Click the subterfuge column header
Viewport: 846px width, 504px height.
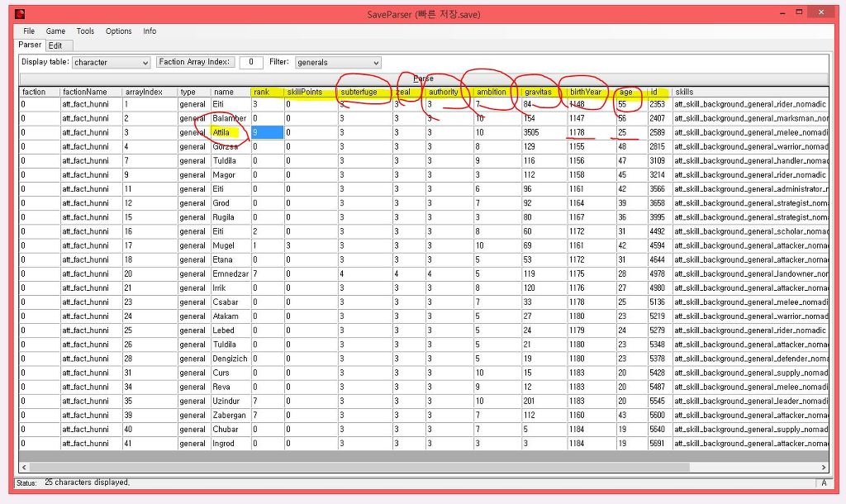[364, 92]
